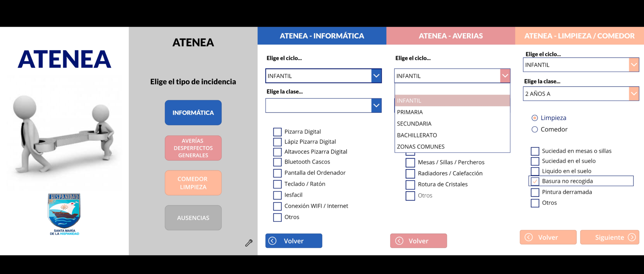
Task: Click the wrench settings icon
Action: (x=249, y=243)
